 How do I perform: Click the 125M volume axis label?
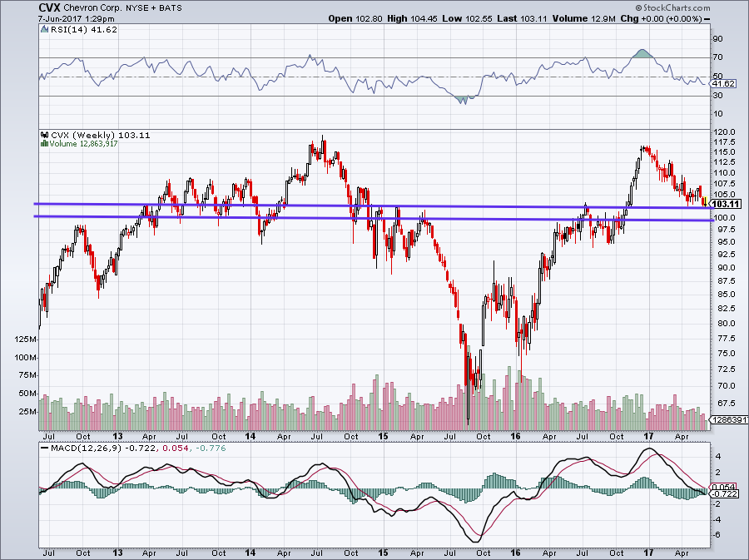click(26, 339)
